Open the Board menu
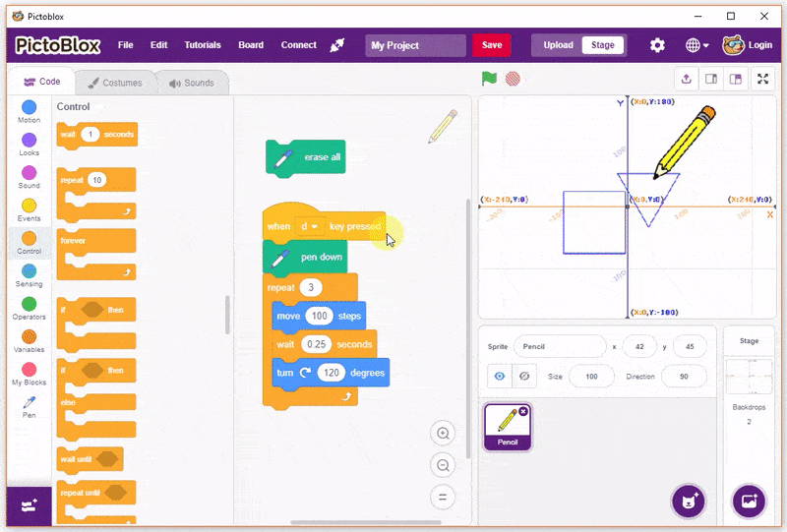Screen dimensions: 787x532 pos(251,45)
